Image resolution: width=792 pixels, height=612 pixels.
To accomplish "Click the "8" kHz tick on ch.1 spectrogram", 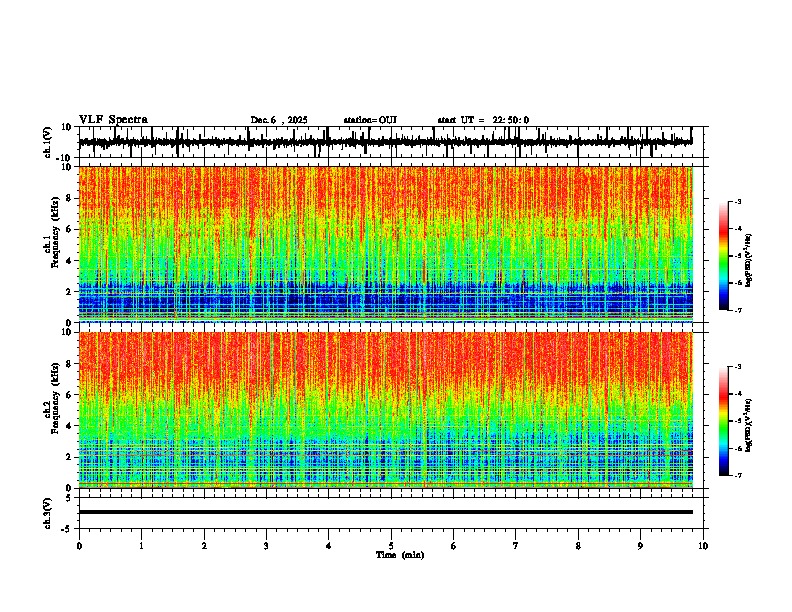I will click(70, 198).
